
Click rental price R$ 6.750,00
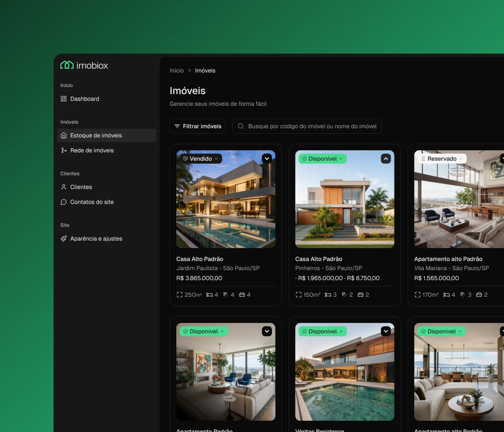coord(363,278)
